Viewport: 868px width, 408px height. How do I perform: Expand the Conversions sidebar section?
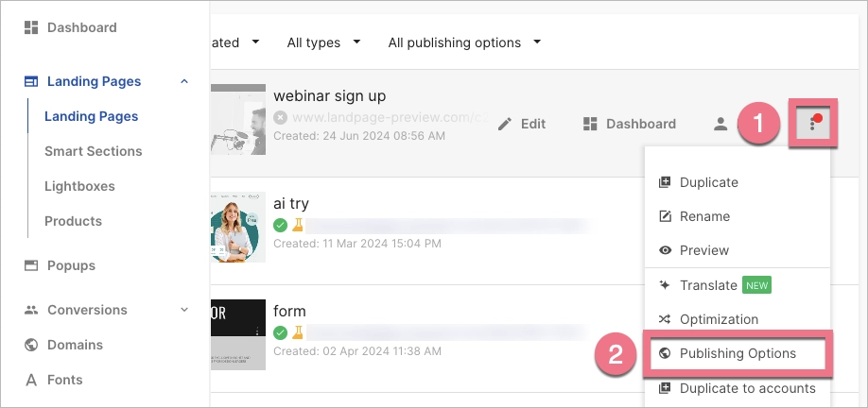(184, 310)
